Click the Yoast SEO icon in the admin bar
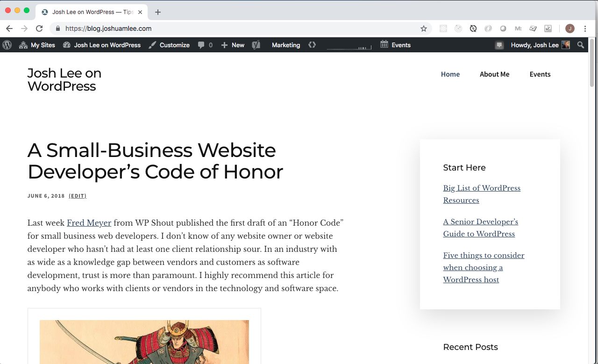Image resolution: width=598 pixels, height=364 pixels. click(256, 45)
